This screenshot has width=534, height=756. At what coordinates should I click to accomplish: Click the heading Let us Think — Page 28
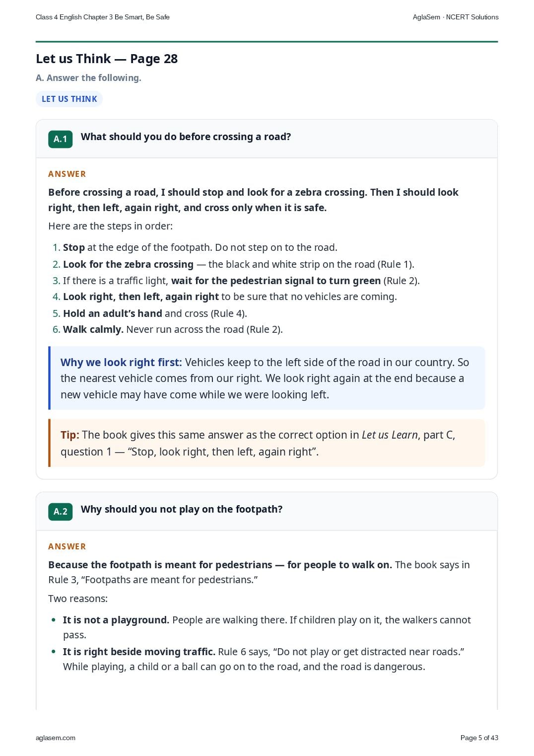tap(107, 59)
